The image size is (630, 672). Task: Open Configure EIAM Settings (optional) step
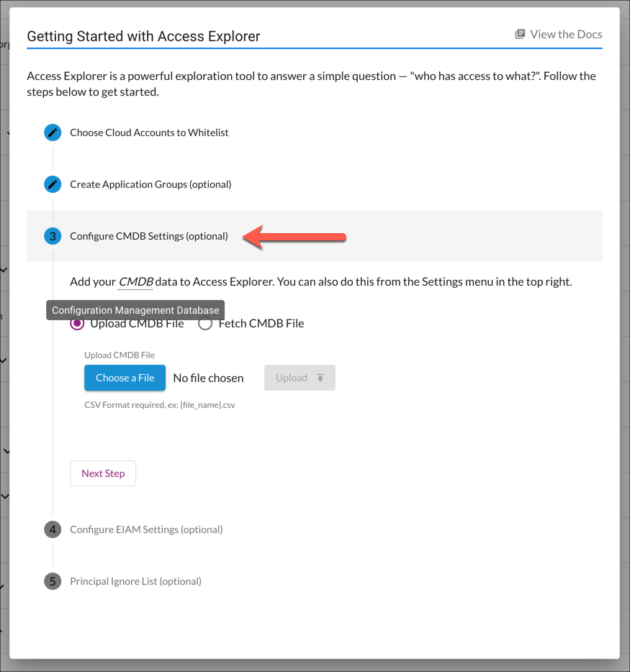coord(146,530)
